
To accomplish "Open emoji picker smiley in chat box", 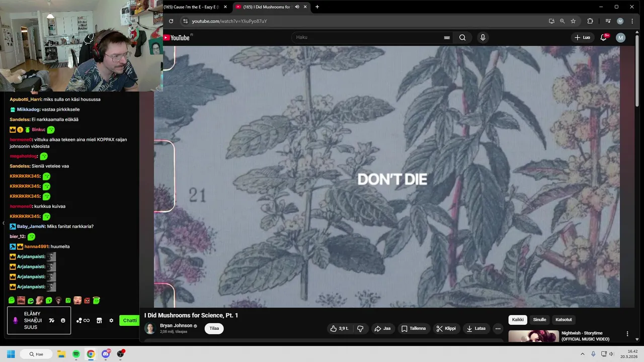I will (x=63, y=320).
